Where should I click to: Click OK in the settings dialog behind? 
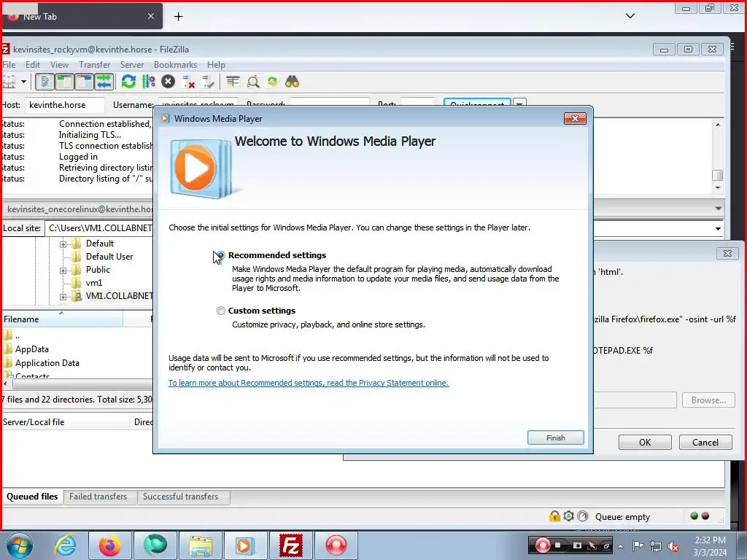click(645, 443)
